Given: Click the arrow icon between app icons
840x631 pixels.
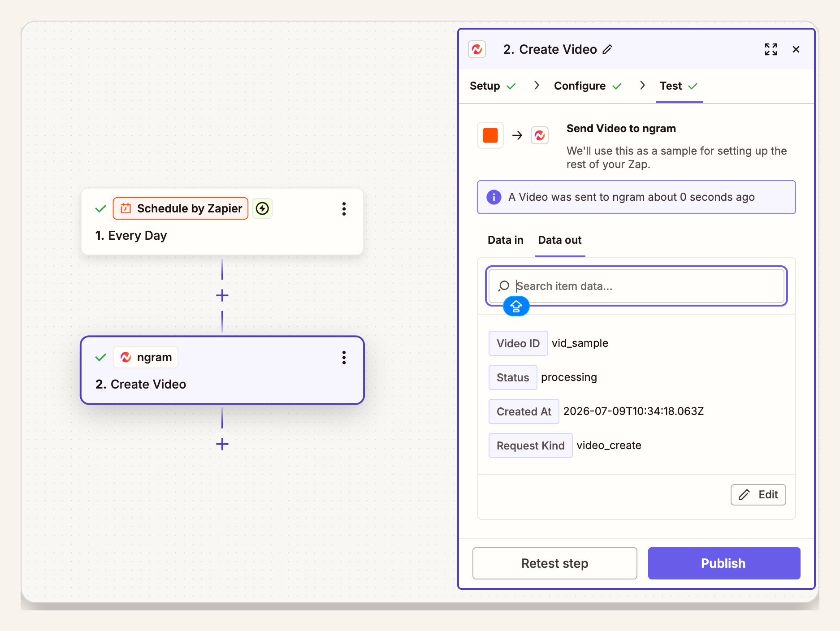Looking at the screenshot, I should point(517,135).
